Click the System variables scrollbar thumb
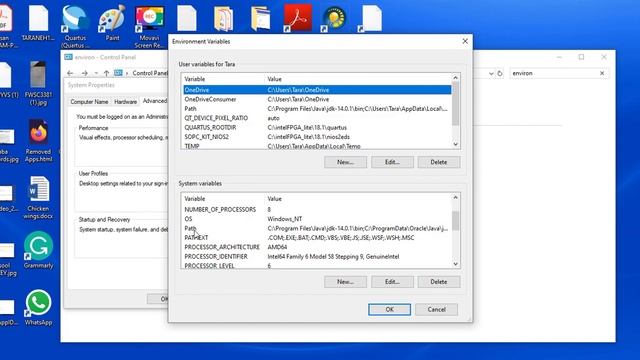The image size is (640, 360). (x=456, y=220)
